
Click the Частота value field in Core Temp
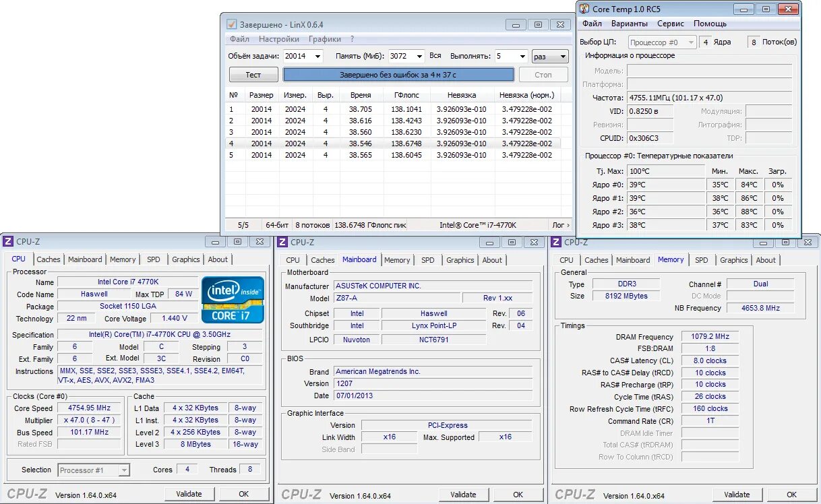(x=709, y=98)
